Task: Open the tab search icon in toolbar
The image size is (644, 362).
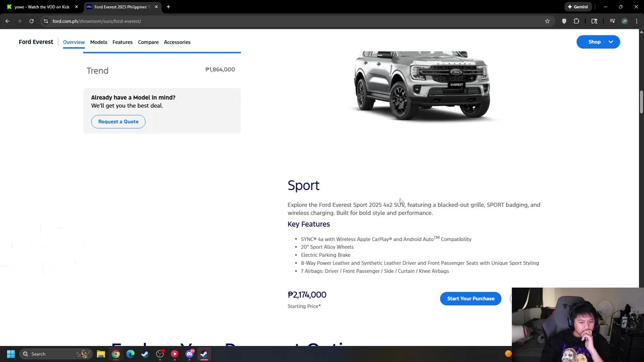Action: point(594,21)
